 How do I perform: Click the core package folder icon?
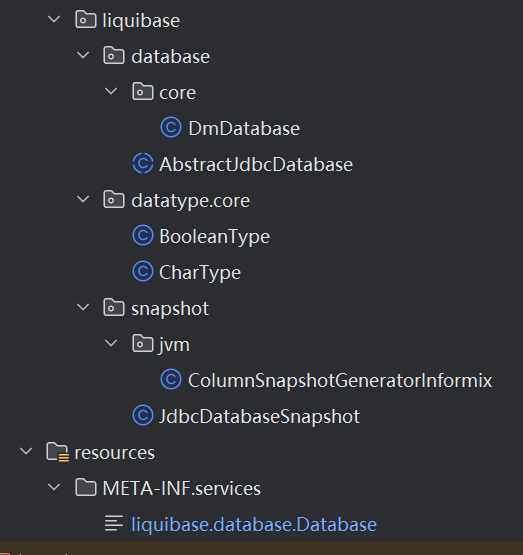tap(143, 92)
